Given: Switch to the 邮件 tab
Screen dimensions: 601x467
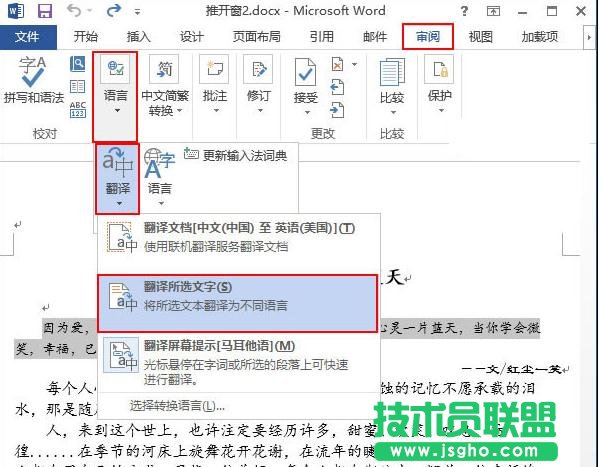Looking at the screenshot, I should pyautogui.click(x=374, y=37).
